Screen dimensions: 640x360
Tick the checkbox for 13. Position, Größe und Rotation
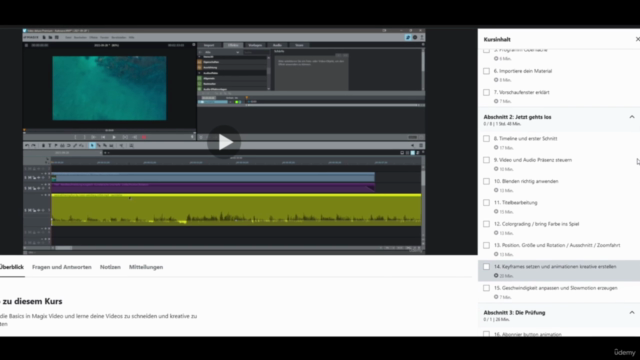tap(486, 245)
